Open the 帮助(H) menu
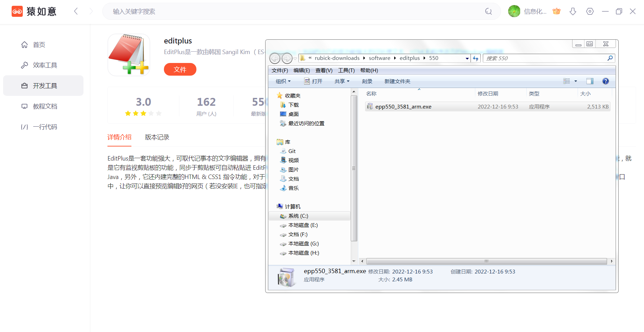Image resolution: width=644 pixels, height=332 pixels. pyautogui.click(x=369, y=71)
